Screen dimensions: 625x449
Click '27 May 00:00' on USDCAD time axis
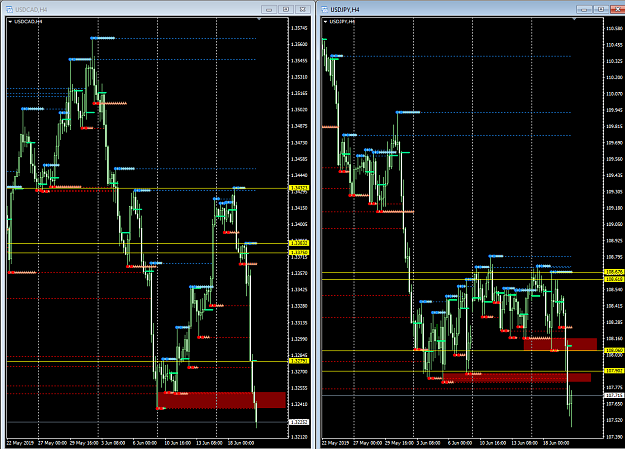click(x=52, y=443)
